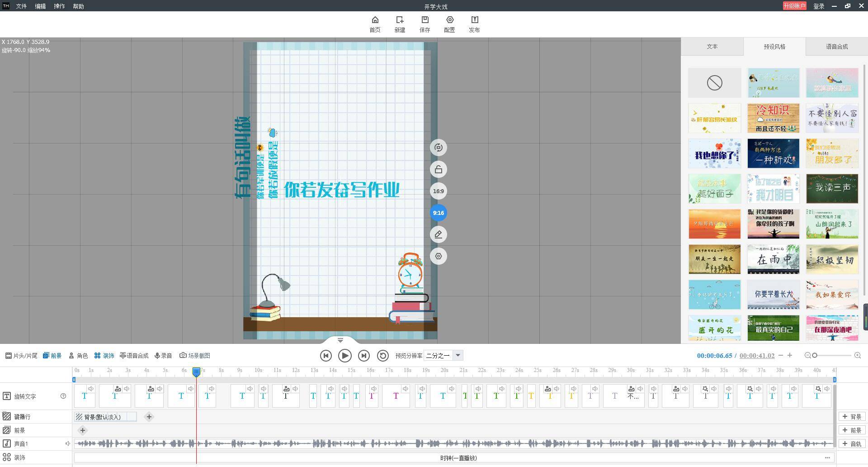Click the + 音轨 button
Screen dimensions: 868x467
click(x=852, y=444)
